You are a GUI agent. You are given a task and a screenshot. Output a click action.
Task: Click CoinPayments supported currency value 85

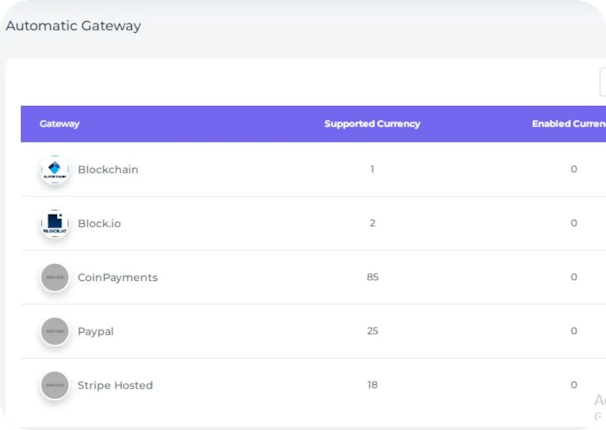[x=372, y=277]
